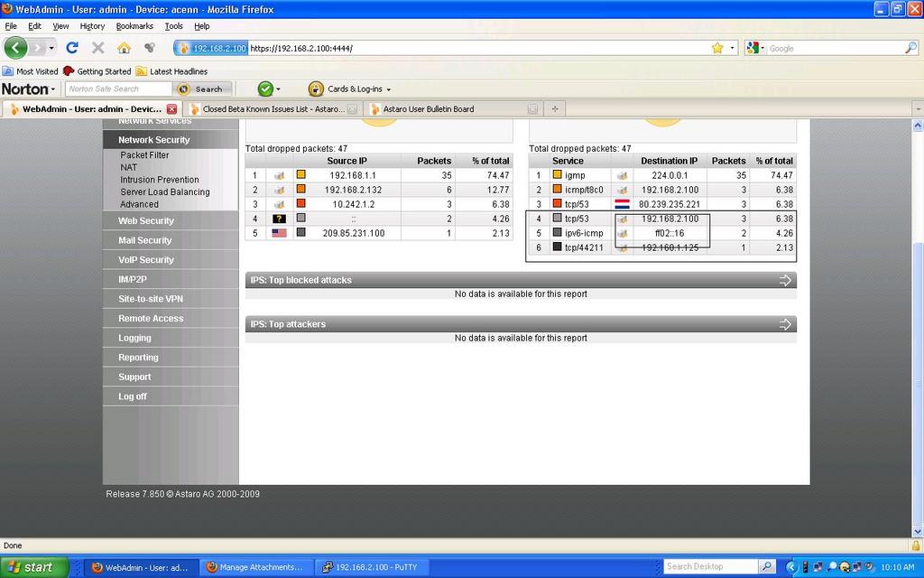Select Packet Filter in sidebar
Image resolution: width=924 pixels, height=578 pixels.
[144, 155]
